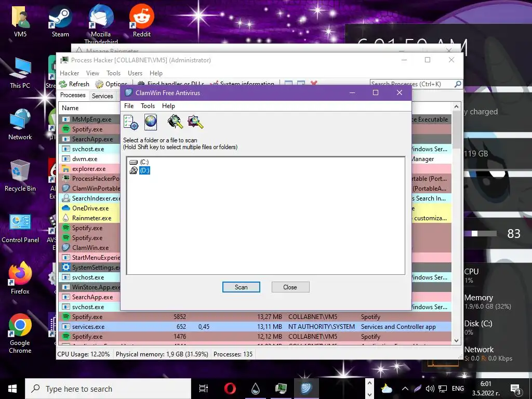Select the Network desktop icon
532x399 pixels.
20,125
